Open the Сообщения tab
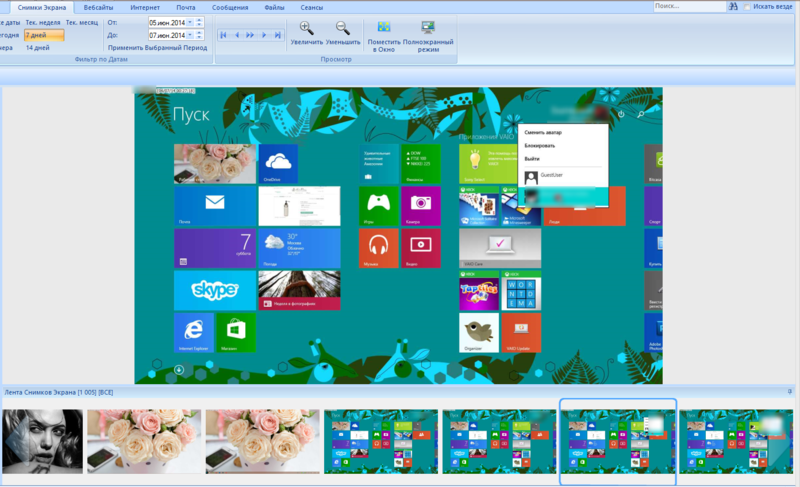Image resolution: width=800 pixels, height=487 pixels. (230, 8)
